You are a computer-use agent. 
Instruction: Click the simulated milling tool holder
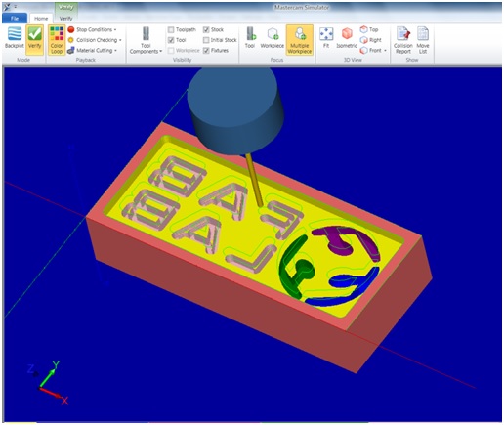tap(234, 109)
